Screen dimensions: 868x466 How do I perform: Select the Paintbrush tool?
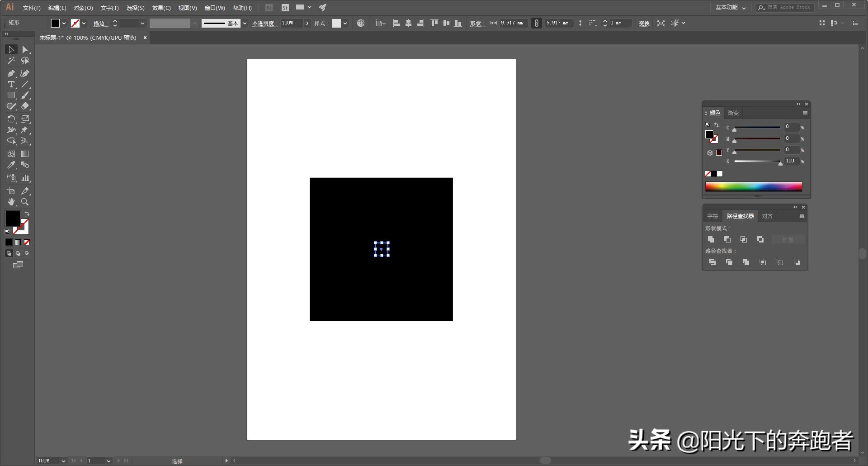point(25,95)
